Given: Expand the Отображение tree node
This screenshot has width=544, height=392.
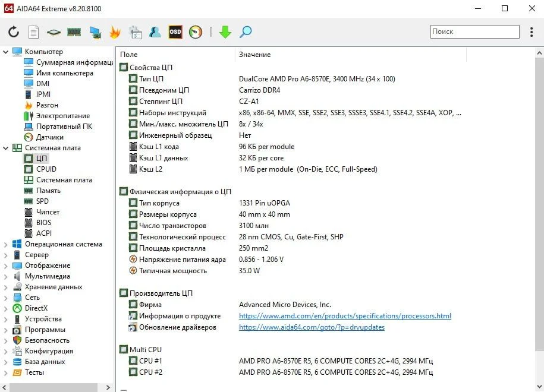Looking at the screenshot, I should coord(5,266).
